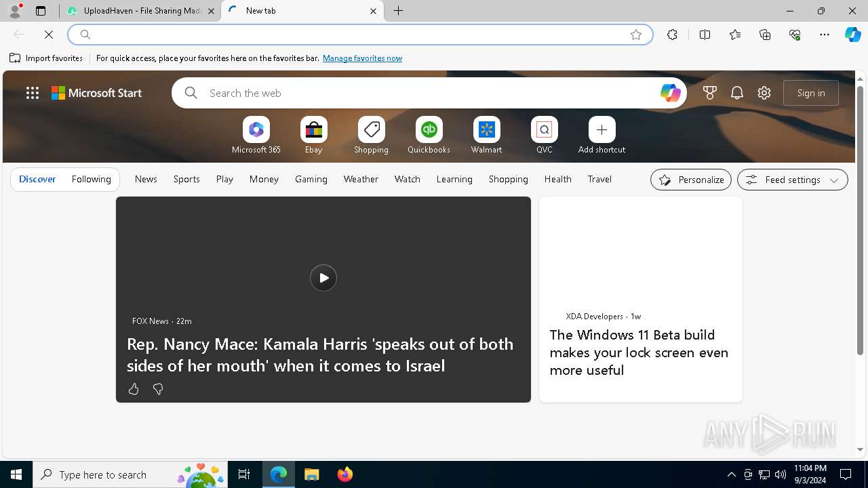Open the Learning category

click(454, 179)
